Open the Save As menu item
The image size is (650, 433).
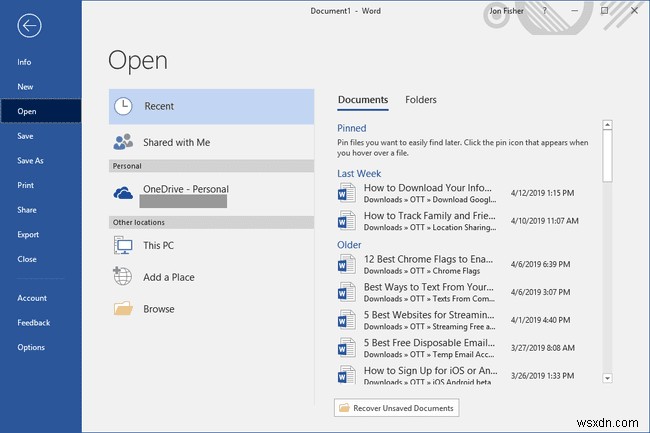(x=31, y=161)
